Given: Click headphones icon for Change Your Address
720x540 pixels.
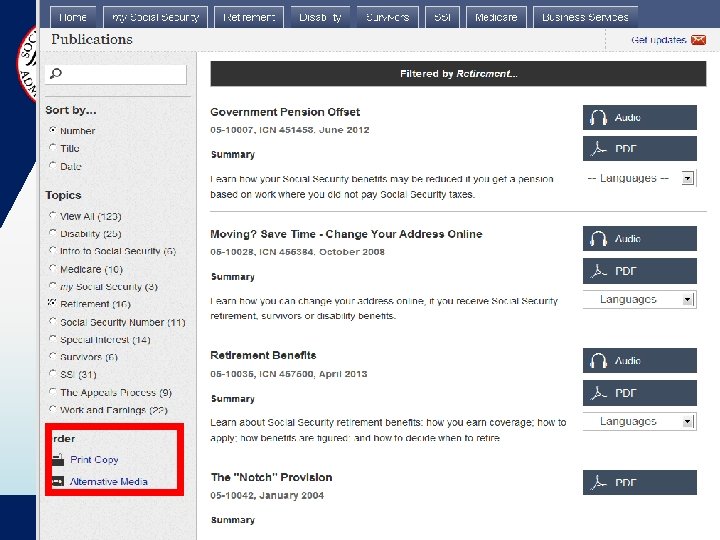Looking at the screenshot, I should [x=598, y=239].
